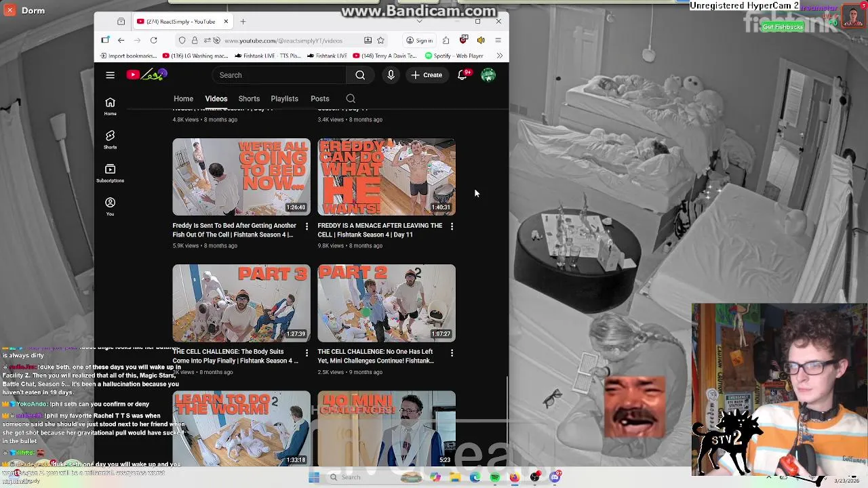Click the YouTube search magnifier button

coord(360,75)
